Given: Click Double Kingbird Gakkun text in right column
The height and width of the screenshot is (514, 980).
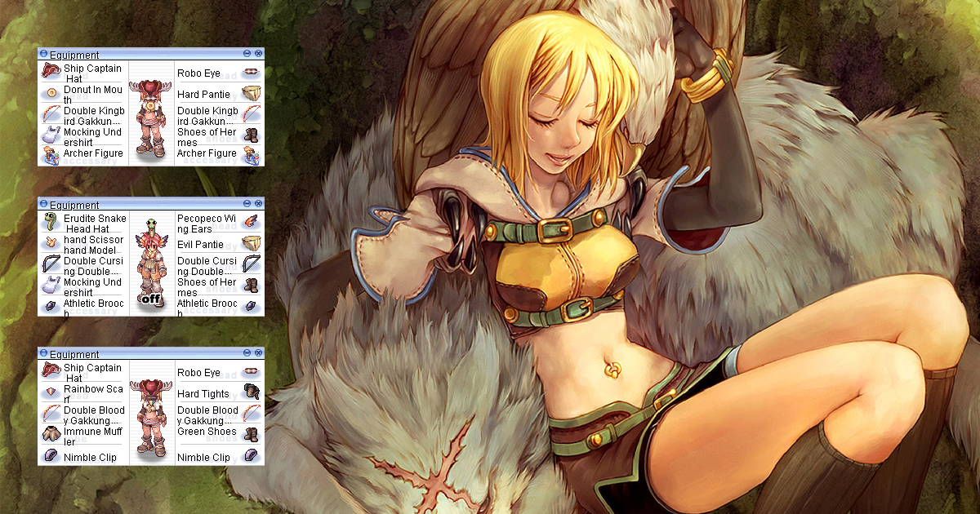Looking at the screenshot, I should click(207, 116).
